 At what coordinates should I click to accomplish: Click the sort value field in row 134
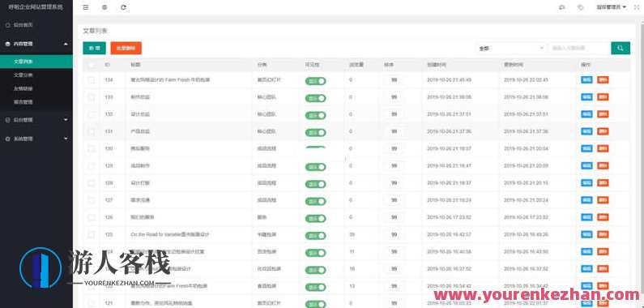[394, 79]
